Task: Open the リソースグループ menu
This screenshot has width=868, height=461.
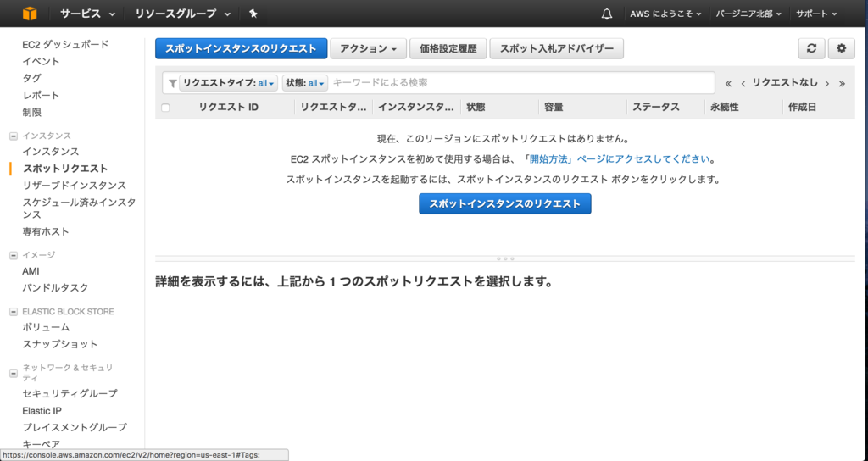Action: [x=183, y=14]
